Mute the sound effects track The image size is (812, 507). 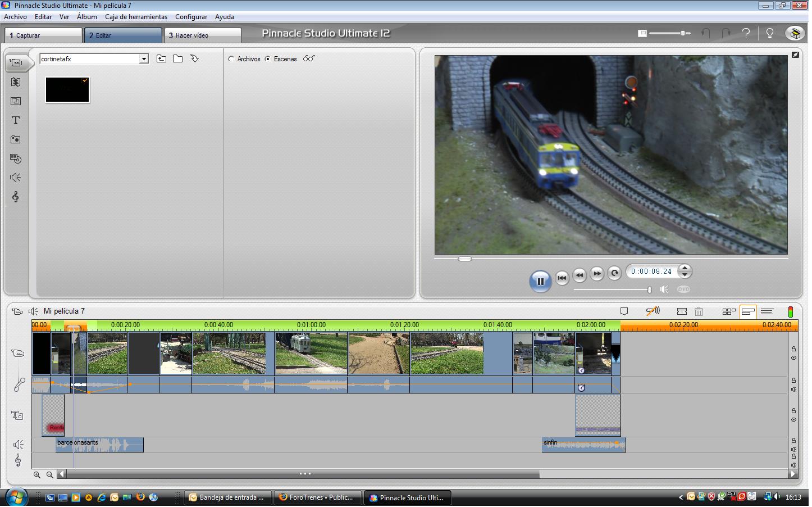[793, 449]
